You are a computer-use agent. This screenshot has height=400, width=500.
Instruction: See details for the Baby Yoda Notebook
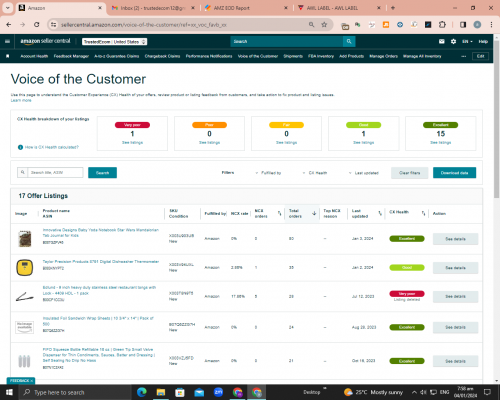(455, 239)
